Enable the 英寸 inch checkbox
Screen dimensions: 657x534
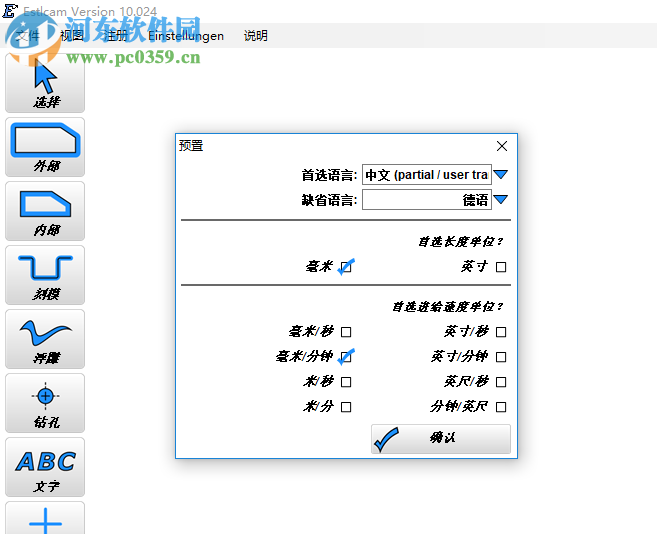click(x=501, y=267)
